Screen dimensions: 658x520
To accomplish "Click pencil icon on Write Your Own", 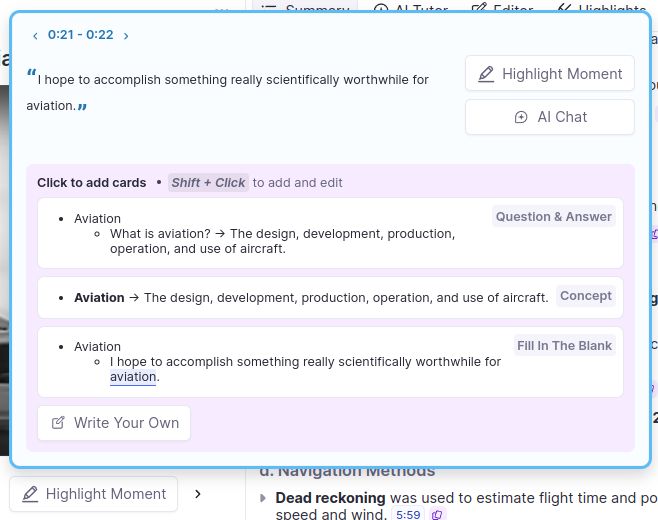I will pyautogui.click(x=58, y=423).
